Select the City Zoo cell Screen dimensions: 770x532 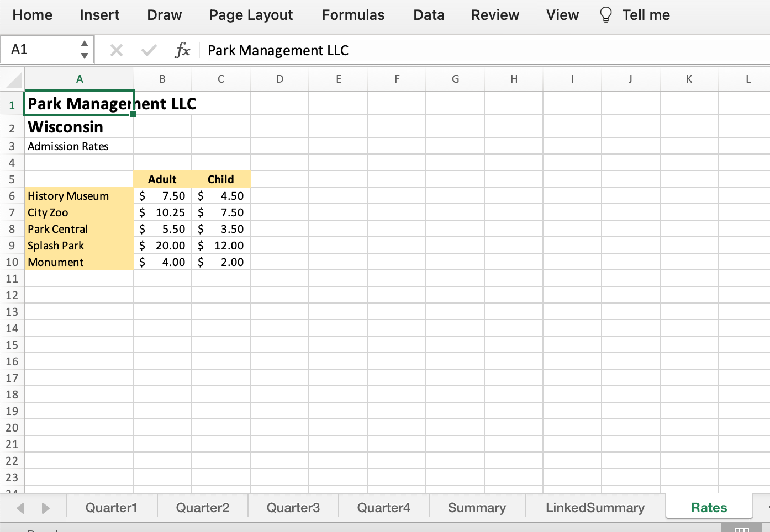[79, 212]
